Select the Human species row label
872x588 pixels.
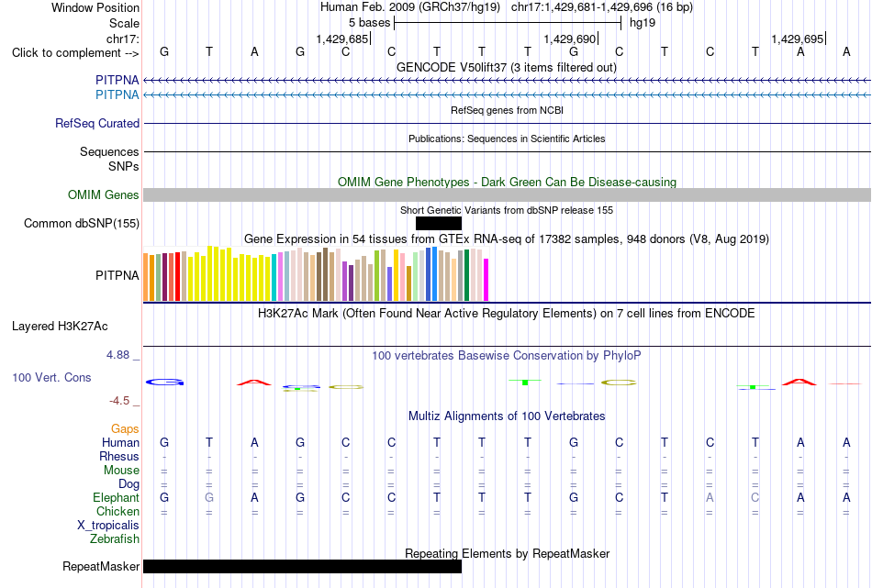tap(120, 442)
